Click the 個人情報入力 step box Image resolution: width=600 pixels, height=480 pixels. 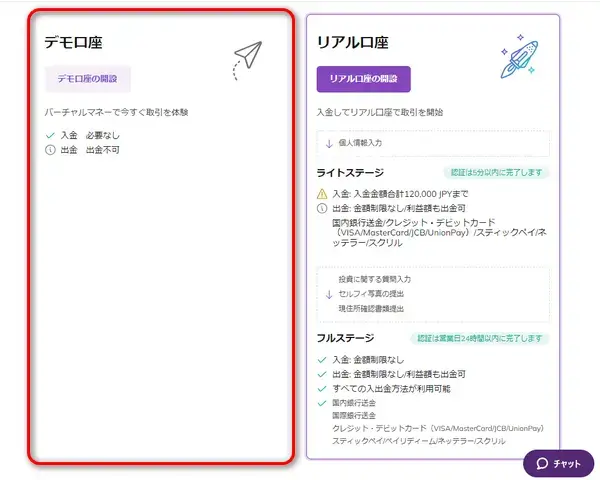pos(433,143)
